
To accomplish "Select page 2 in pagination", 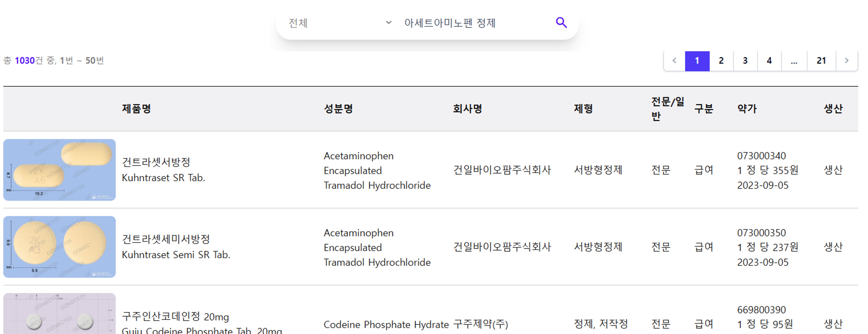I will click(721, 61).
